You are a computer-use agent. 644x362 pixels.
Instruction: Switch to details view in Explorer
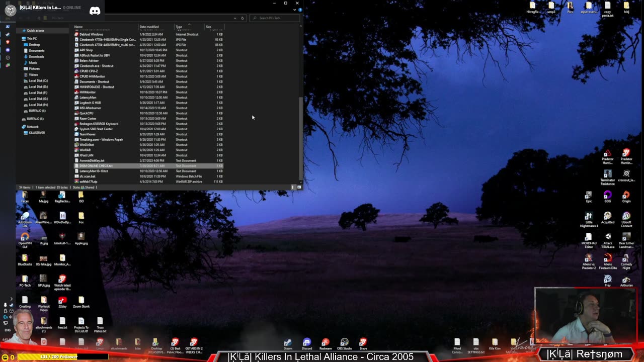pos(293,187)
